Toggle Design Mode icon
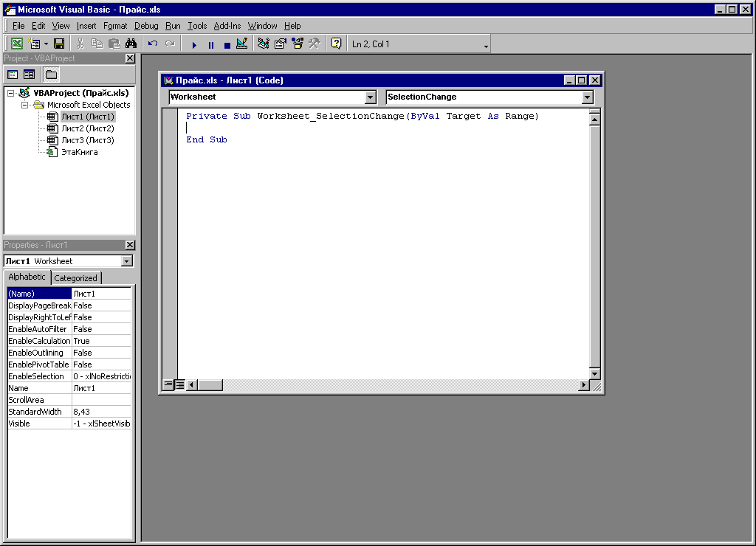756x546 pixels. (242, 44)
